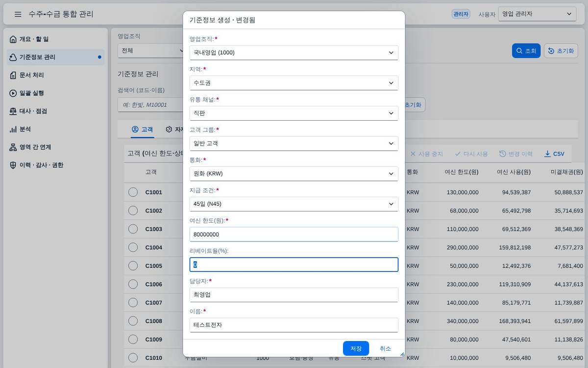Select the radio button for C1003
588x368 pixels.
click(133, 229)
